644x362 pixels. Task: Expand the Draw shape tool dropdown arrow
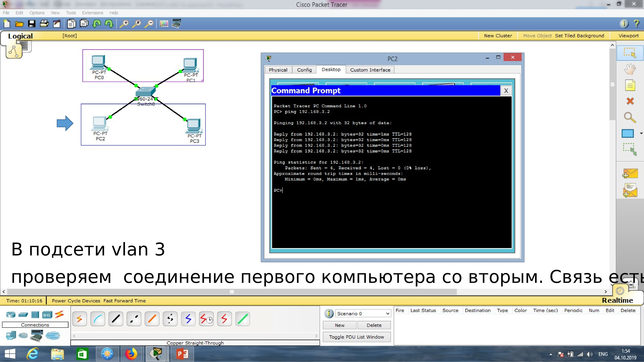(x=641, y=133)
